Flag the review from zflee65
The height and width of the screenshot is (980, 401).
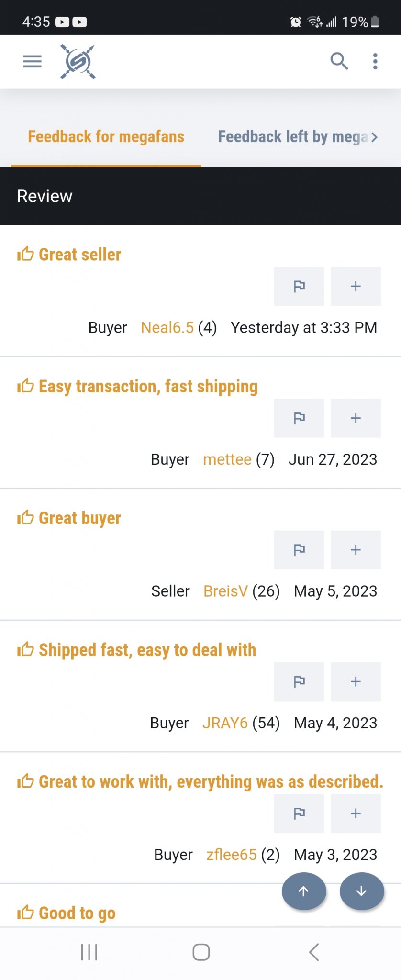point(299,813)
